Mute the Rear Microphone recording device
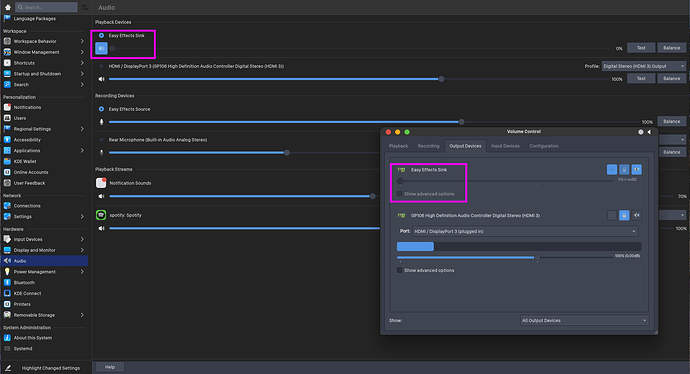690x374 pixels. tap(101, 153)
